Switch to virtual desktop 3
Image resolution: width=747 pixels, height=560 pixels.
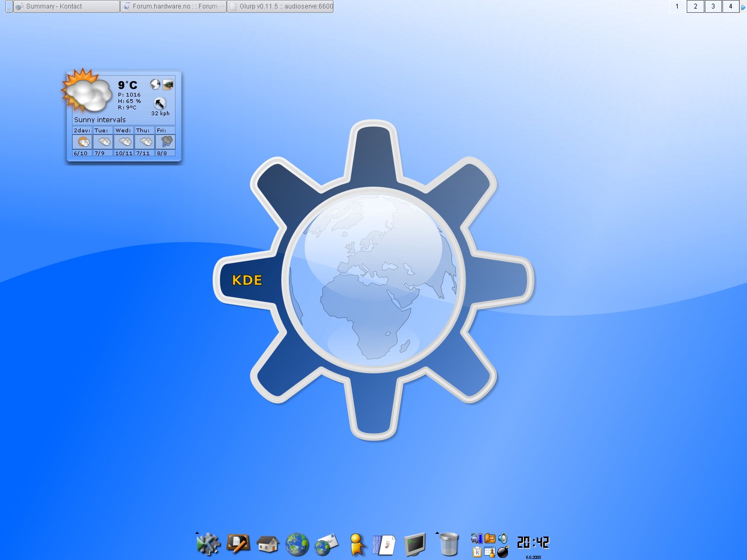(x=713, y=6)
